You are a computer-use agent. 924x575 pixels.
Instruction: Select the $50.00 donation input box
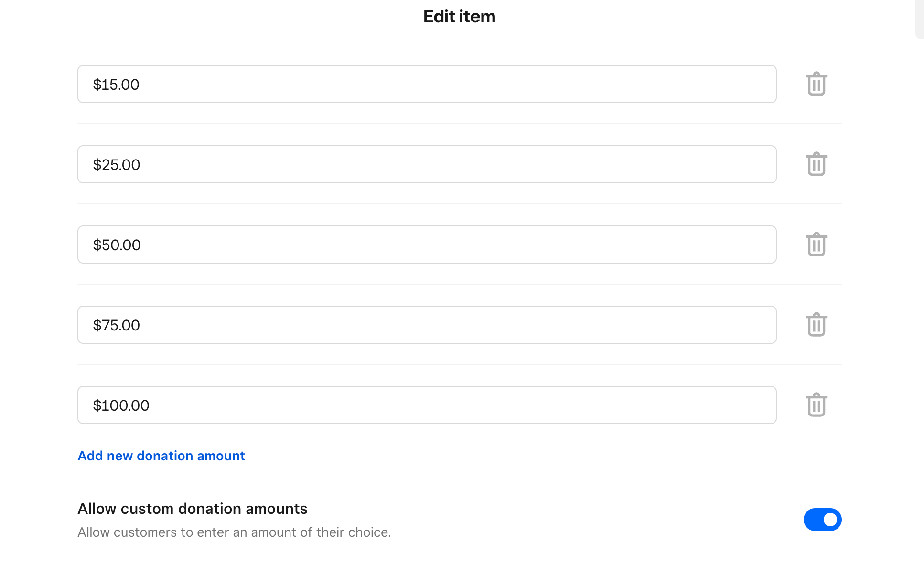(427, 245)
